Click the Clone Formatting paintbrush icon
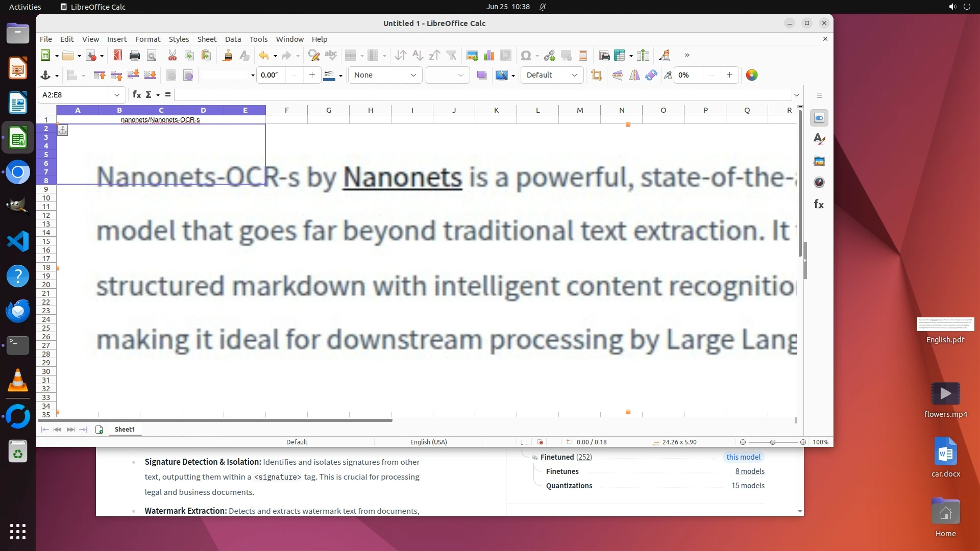The height and width of the screenshot is (551, 980). 228,56
